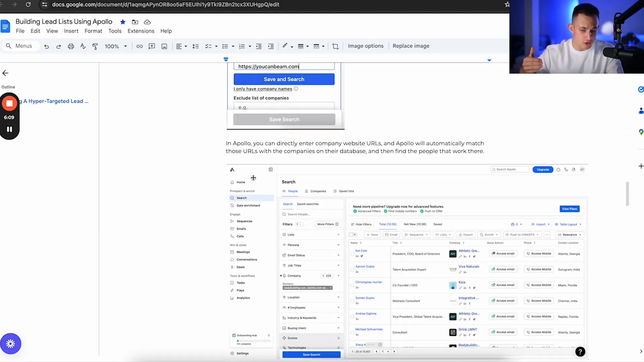The width and height of the screenshot is (644, 362).
Task: Open the Edit menu
Action: 35,31
